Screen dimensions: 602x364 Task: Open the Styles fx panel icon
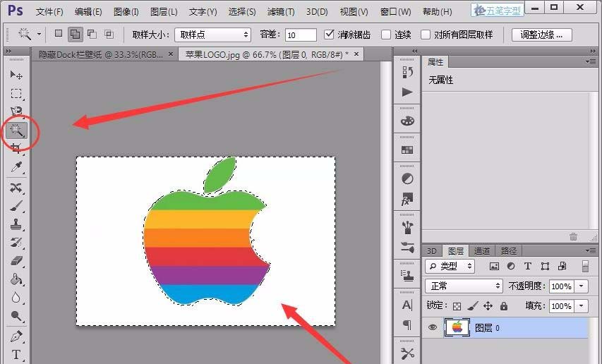[x=407, y=199]
